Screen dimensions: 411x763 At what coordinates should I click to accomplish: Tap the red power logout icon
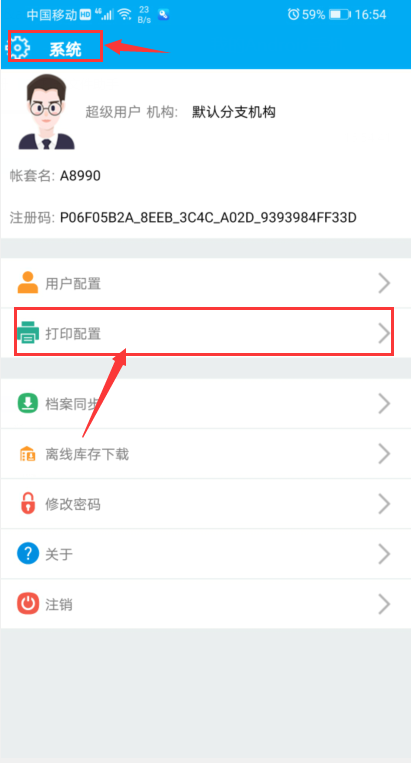point(28,604)
